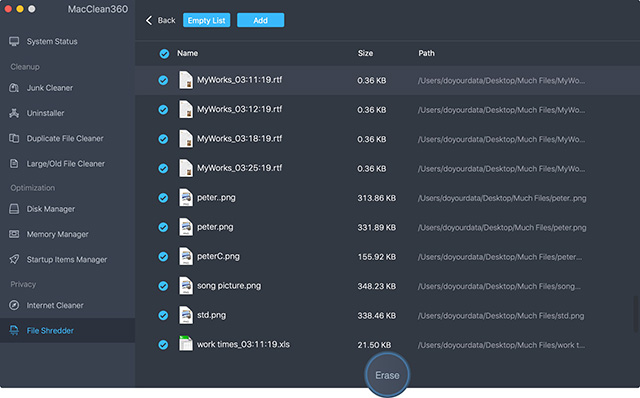
Task: Uncheck MyWorks_03:25:19.rtf checkbox
Action: click(x=163, y=169)
